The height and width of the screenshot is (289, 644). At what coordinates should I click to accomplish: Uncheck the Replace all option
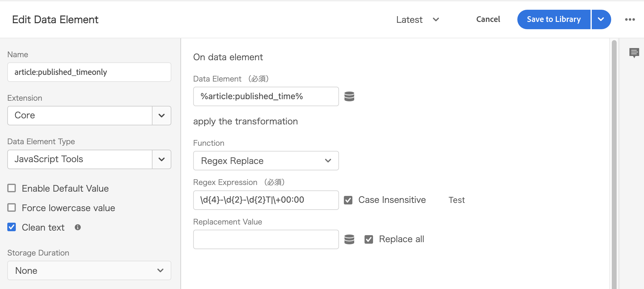point(369,239)
